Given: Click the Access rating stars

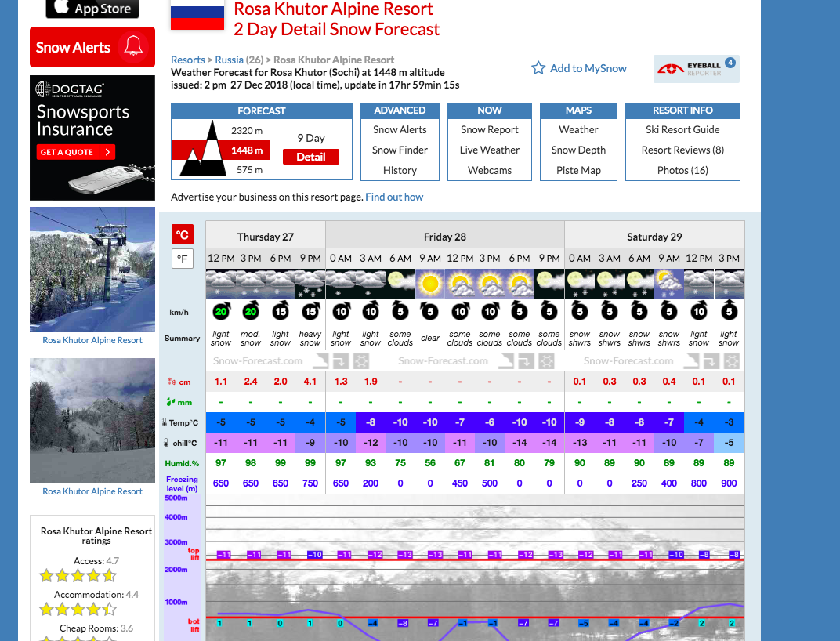Looking at the screenshot, I should click(78, 576).
